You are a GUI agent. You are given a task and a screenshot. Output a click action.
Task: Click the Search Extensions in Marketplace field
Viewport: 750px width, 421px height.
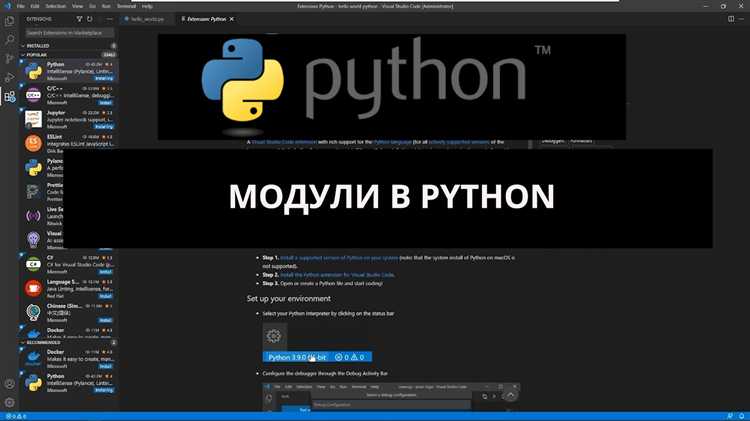pyautogui.click(x=68, y=32)
